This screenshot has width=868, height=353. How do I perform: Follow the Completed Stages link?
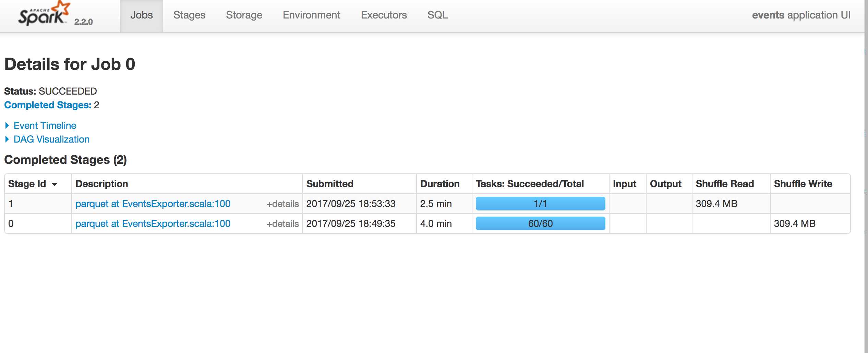pos(48,105)
